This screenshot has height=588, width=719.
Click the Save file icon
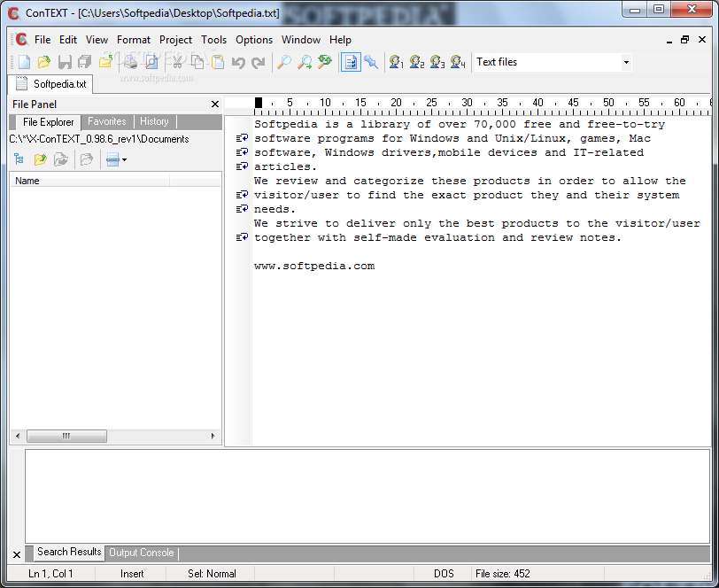click(x=65, y=62)
